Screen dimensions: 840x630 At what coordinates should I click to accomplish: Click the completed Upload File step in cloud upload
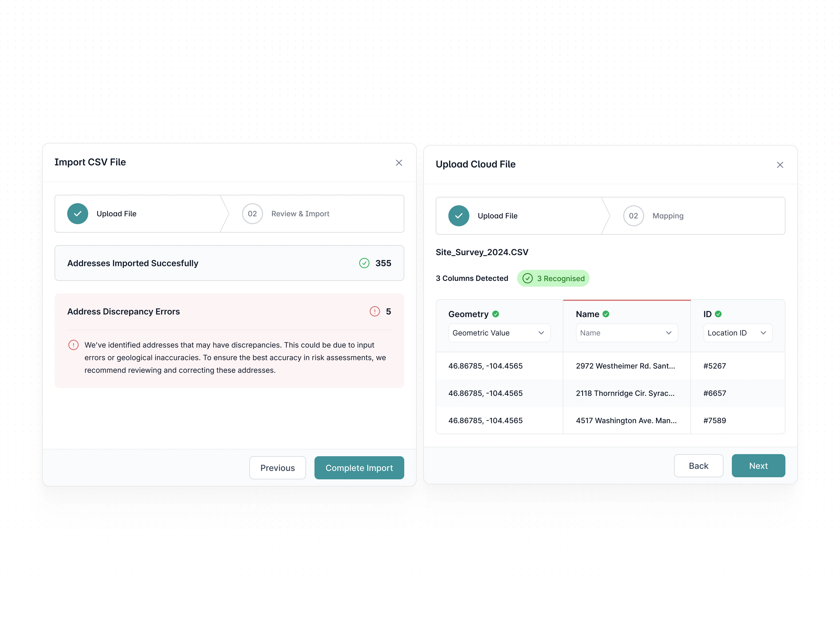click(483, 216)
